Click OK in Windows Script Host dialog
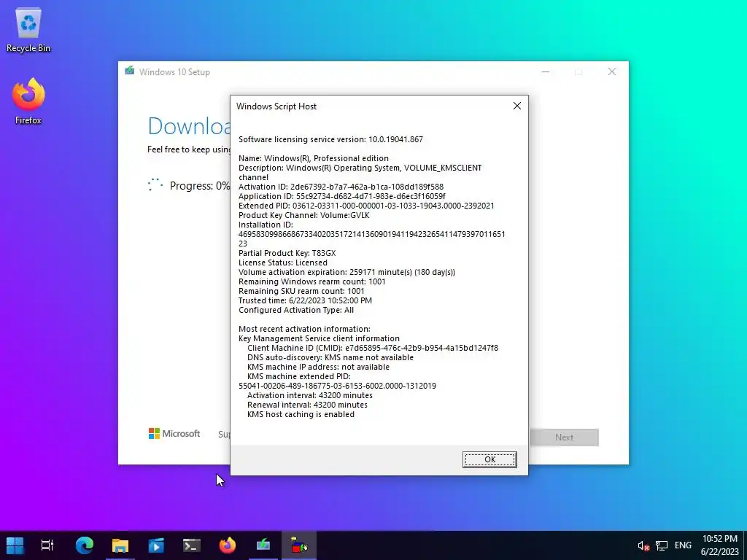This screenshot has height=560, width=747. 489,459
